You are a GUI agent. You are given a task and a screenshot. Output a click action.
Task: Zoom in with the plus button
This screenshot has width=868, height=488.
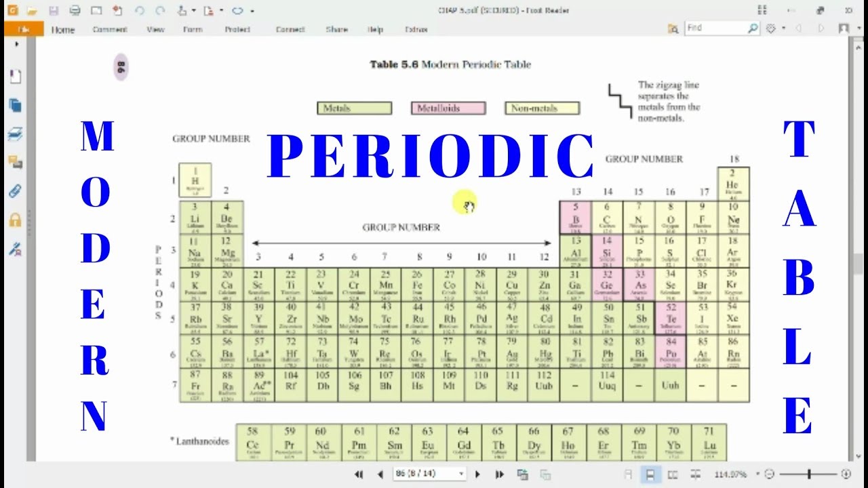(x=846, y=474)
